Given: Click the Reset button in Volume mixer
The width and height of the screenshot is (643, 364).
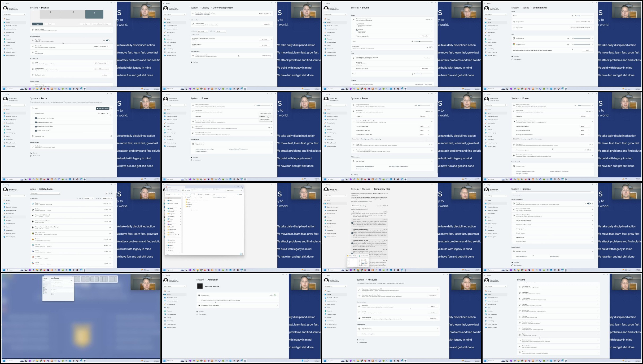Looking at the screenshot, I should pos(588,50).
